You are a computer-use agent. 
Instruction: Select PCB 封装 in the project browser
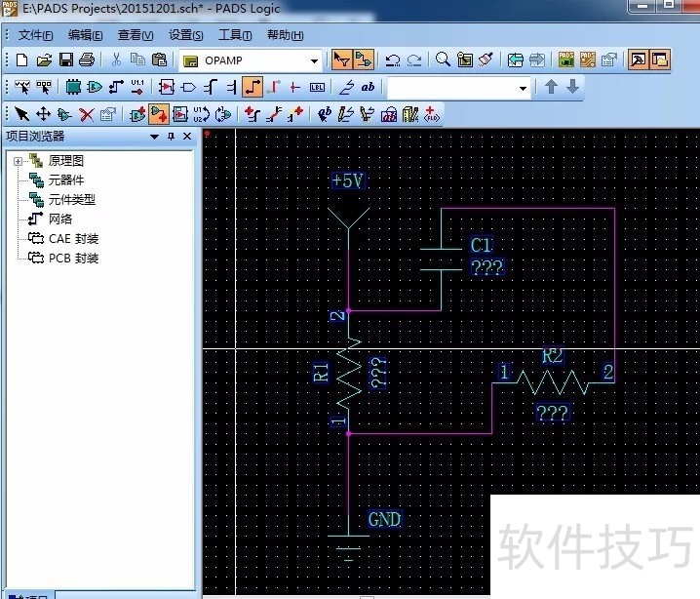click(74, 259)
